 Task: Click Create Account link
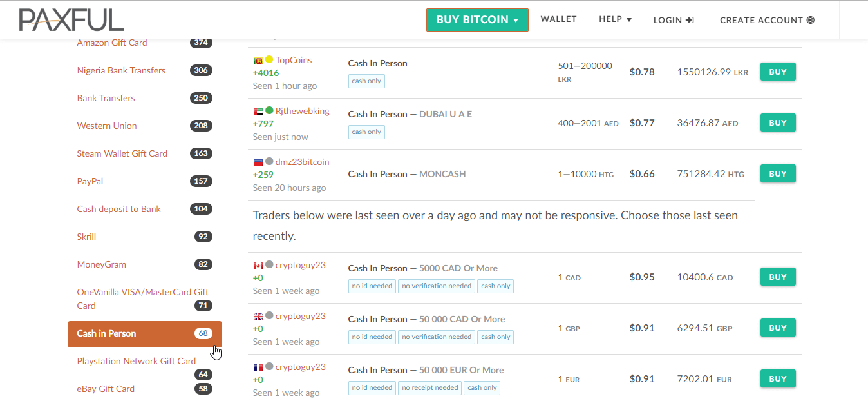766,20
